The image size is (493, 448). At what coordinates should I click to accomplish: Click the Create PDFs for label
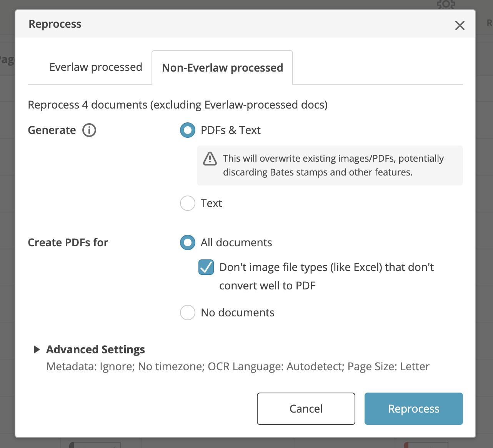[x=68, y=242]
